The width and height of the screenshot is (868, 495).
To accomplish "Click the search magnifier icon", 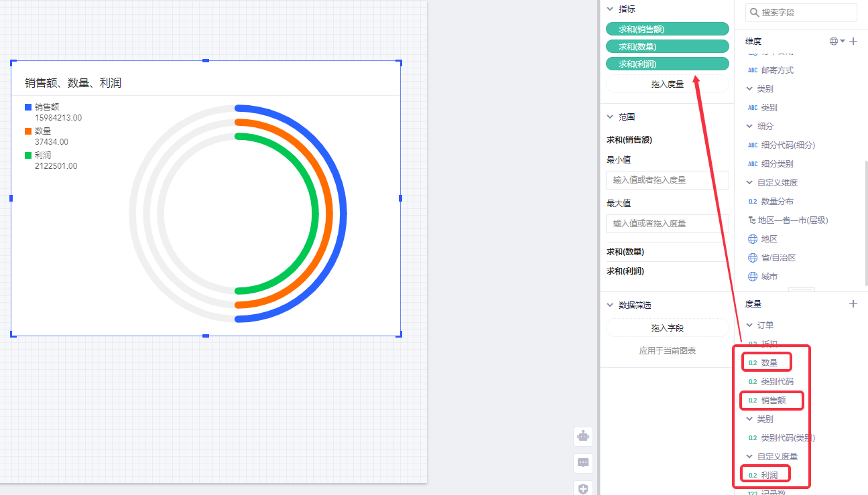I will coord(754,13).
